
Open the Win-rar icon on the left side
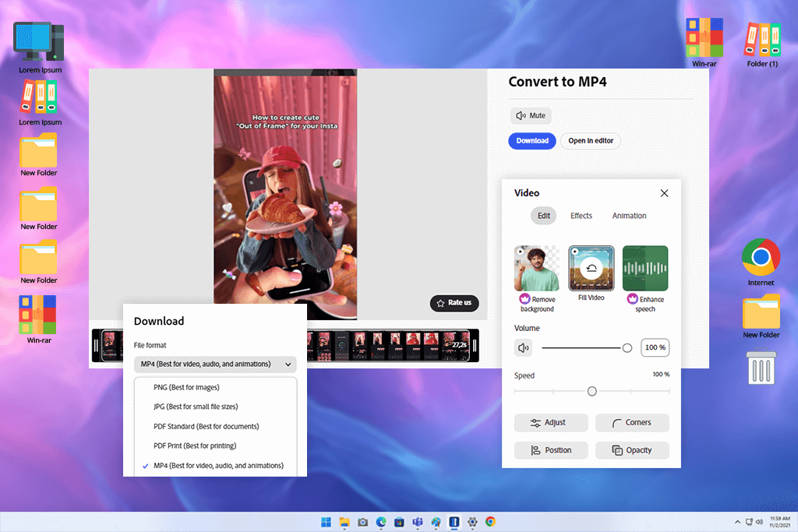(39, 319)
